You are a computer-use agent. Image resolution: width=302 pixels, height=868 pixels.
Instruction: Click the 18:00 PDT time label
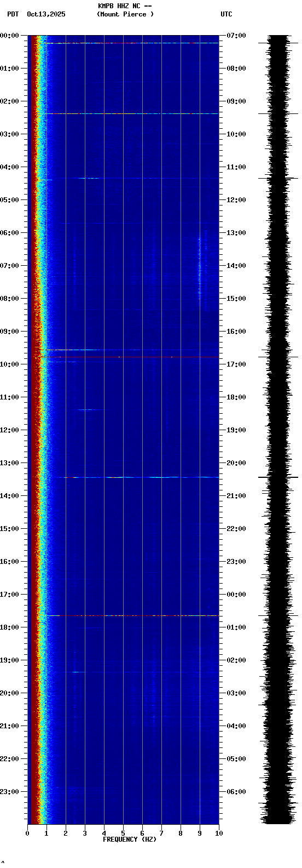click(9, 627)
